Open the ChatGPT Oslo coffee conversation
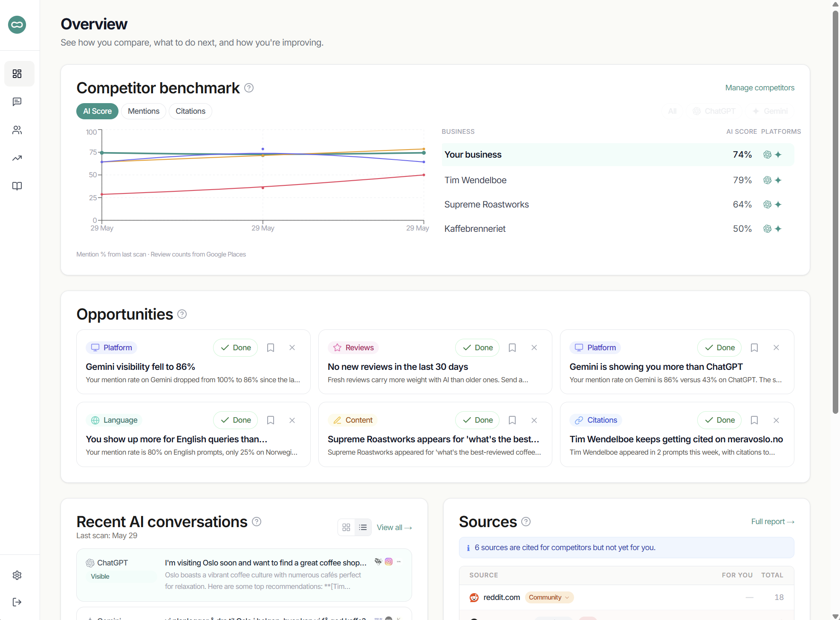Viewport: 840px width, 620px height. [244, 575]
